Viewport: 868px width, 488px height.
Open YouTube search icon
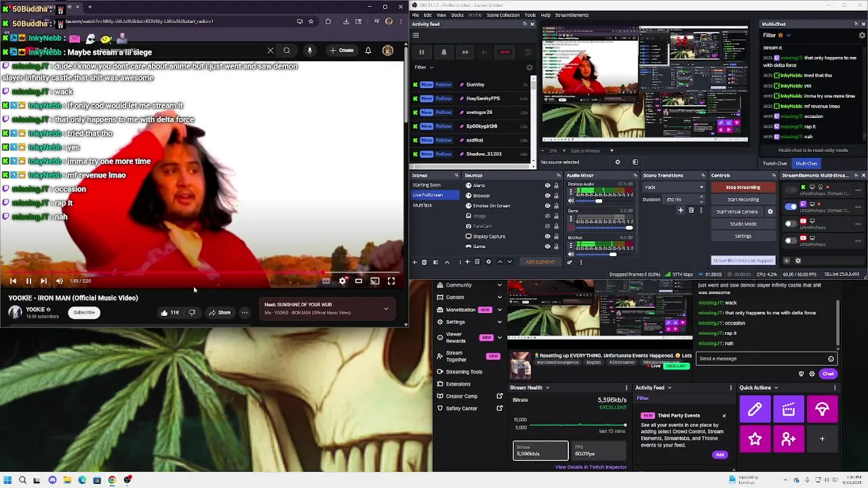287,51
